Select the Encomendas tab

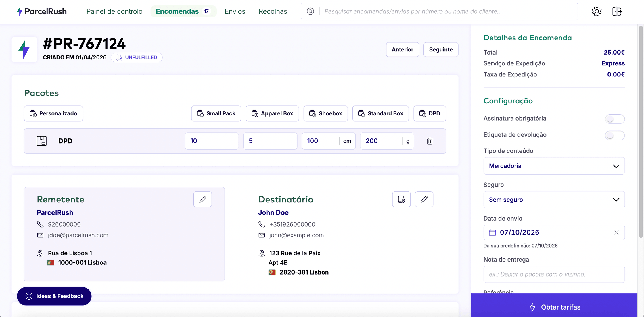tap(183, 11)
